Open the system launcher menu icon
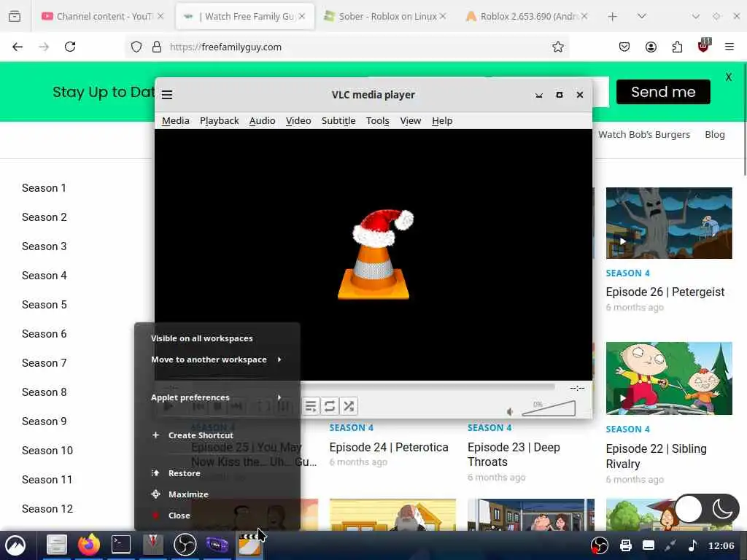747x560 pixels. [15, 545]
